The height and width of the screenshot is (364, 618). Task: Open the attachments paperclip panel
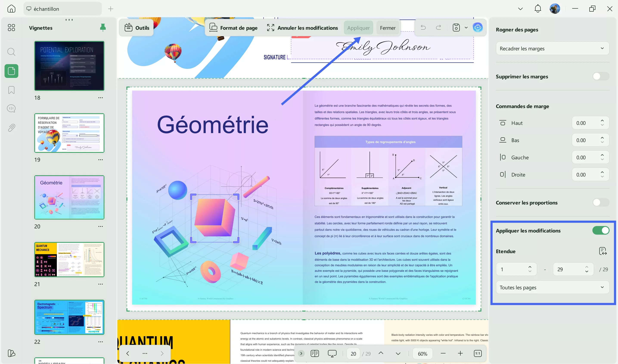click(x=11, y=128)
